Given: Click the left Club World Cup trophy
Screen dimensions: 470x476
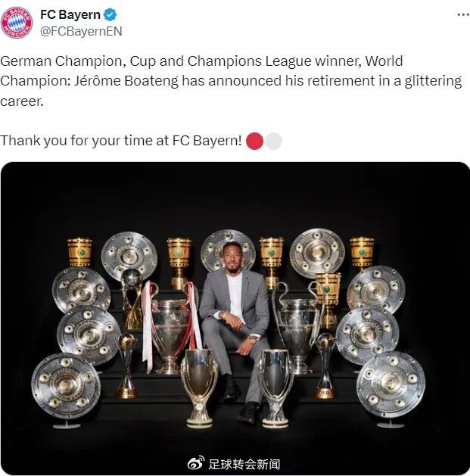Looking at the screenshot, I should 127,366.
